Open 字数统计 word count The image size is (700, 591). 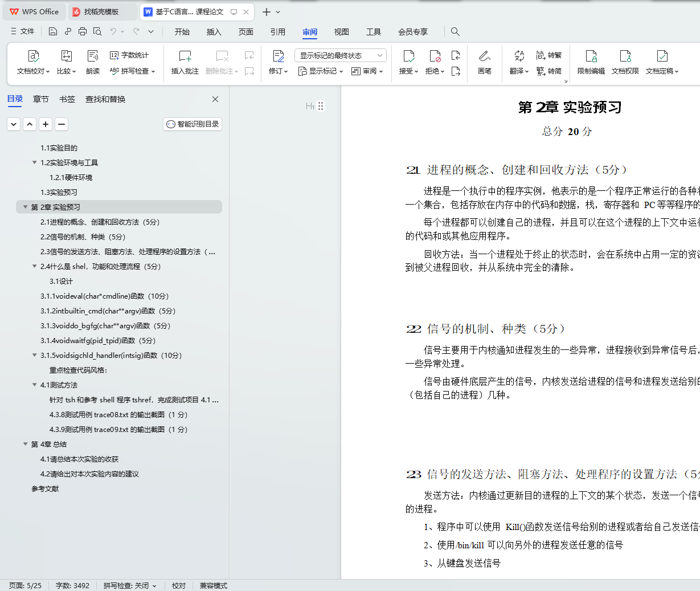[129, 55]
